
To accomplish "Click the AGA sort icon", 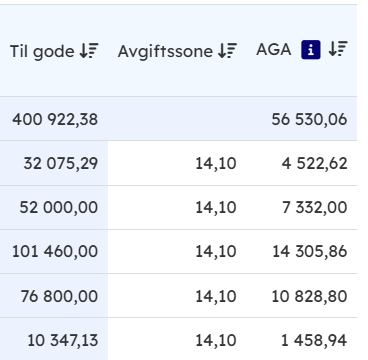I will tap(338, 49).
